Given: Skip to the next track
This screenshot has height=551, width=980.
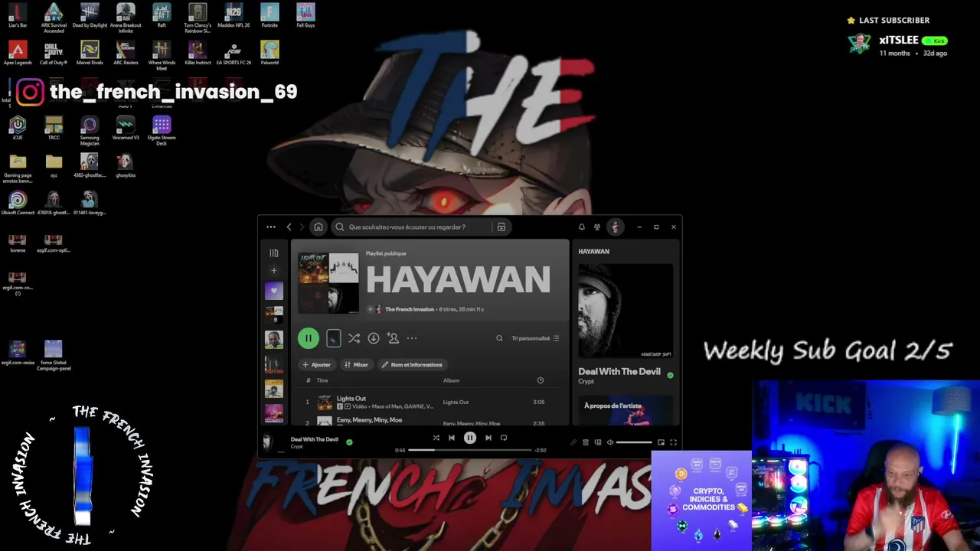Looking at the screenshot, I should [488, 438].
